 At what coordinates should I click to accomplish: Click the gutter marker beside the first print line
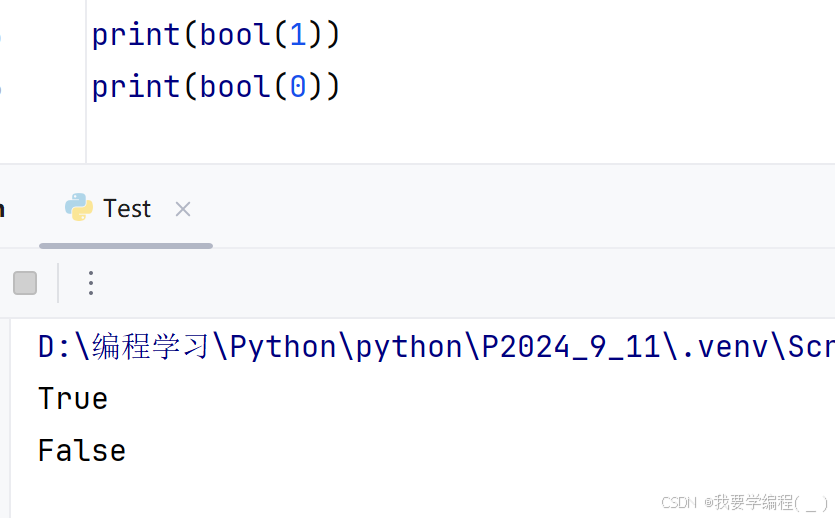(x=0, y=36)
